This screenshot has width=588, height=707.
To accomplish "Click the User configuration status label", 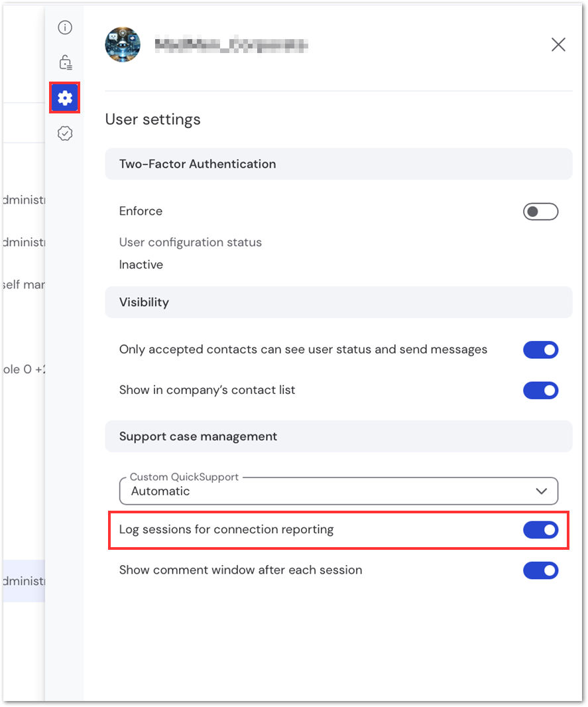I will [190, 243].
